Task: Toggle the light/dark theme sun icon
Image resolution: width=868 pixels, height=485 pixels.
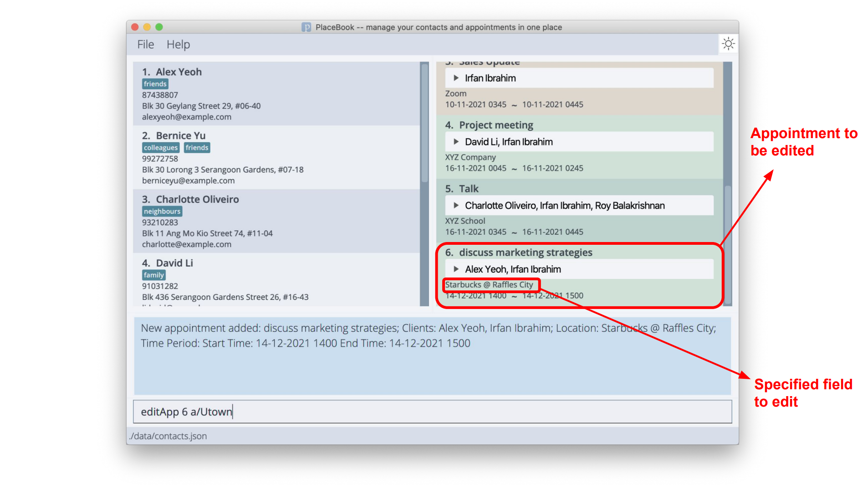Action: pyautogui.click(x=728, y=44)
